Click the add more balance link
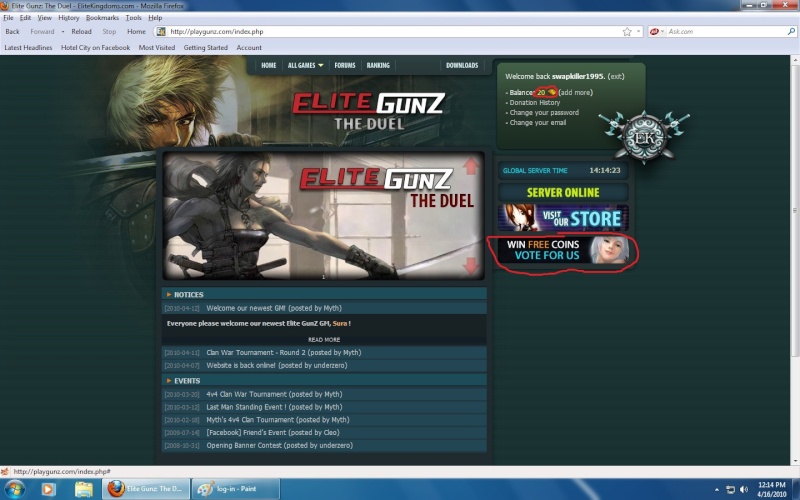800x500 pixels. point(576,92)
